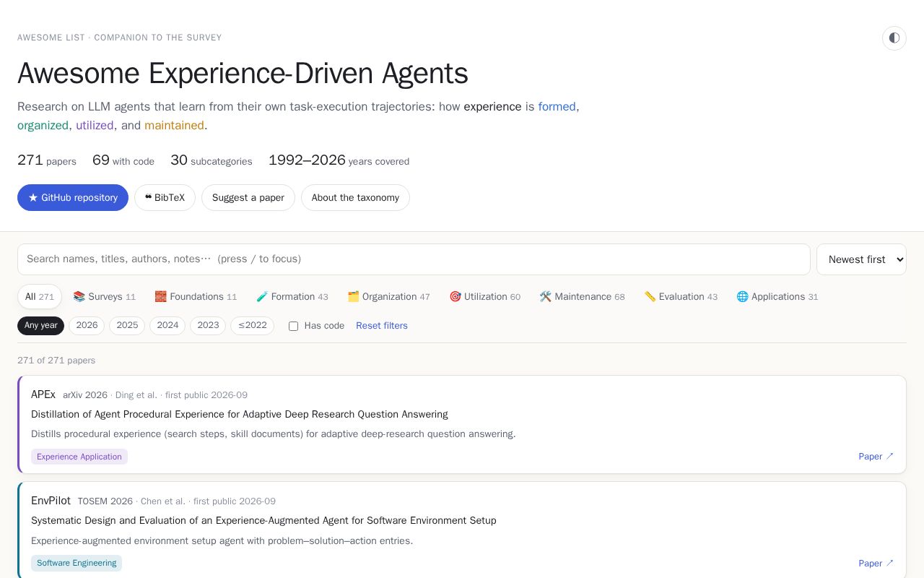Open the Newest first sort dropdown
Screen dimensions: 924x578
861,259
